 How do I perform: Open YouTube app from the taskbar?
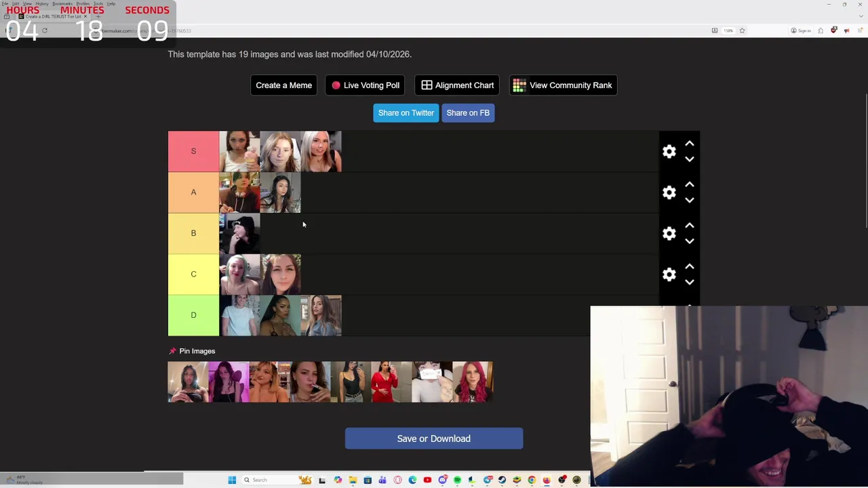(427, 480)
